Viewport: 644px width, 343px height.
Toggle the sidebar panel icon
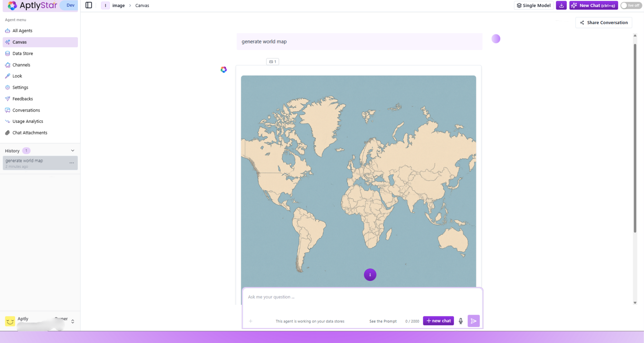[x=89, y=5]
